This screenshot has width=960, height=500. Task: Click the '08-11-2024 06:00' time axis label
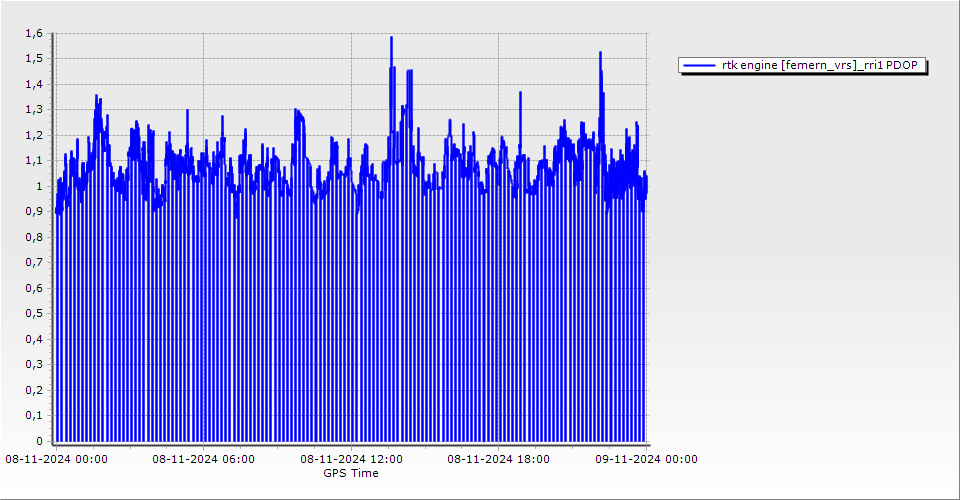coord(203,460)
